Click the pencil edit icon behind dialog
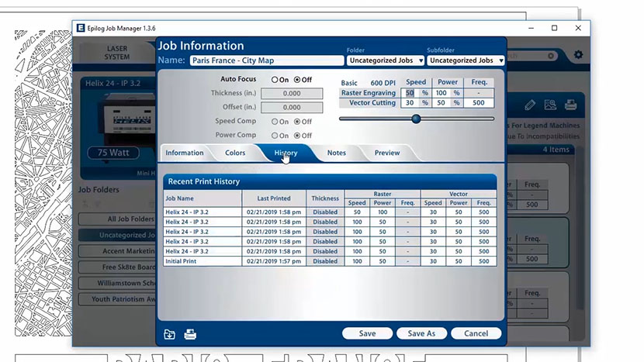 pyautogui.click(x=530, y=105)
